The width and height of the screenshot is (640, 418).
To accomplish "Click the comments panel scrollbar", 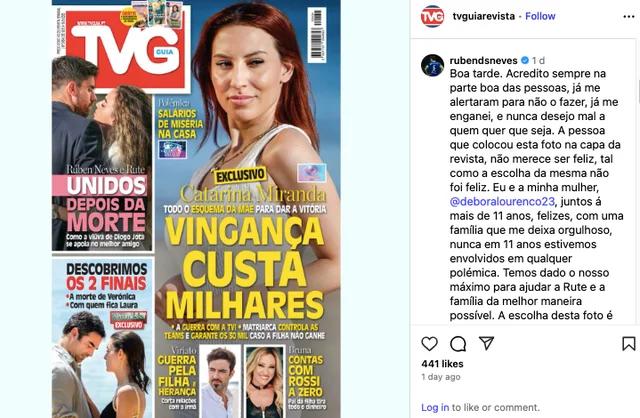I will [x=638, y=92].
